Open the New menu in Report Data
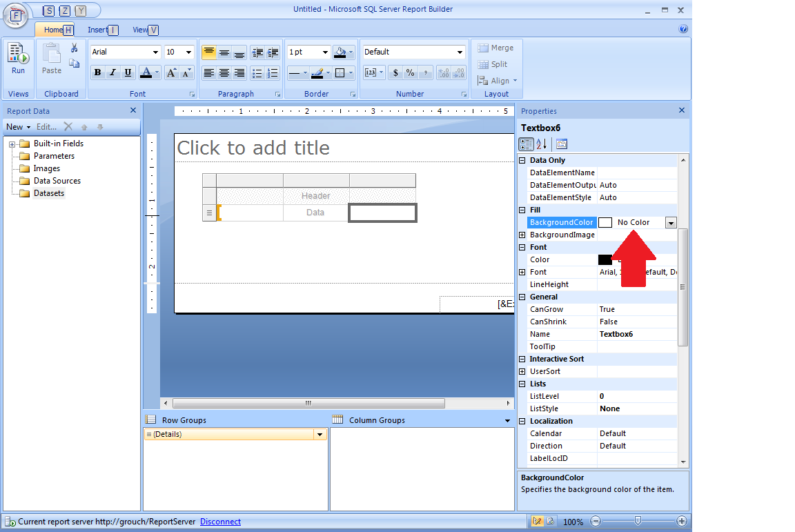Screen dimensions: 795x532 click(x=18, y=127)
